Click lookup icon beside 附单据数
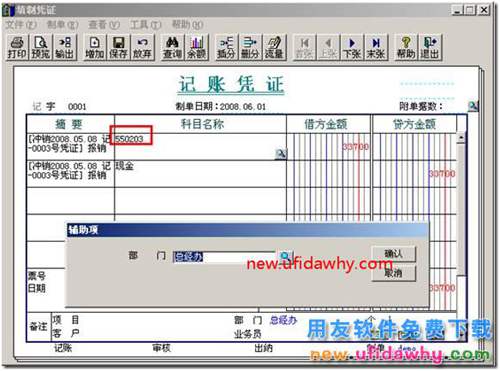Viewport: 500px width, 371px height. [x=473, y=106]
